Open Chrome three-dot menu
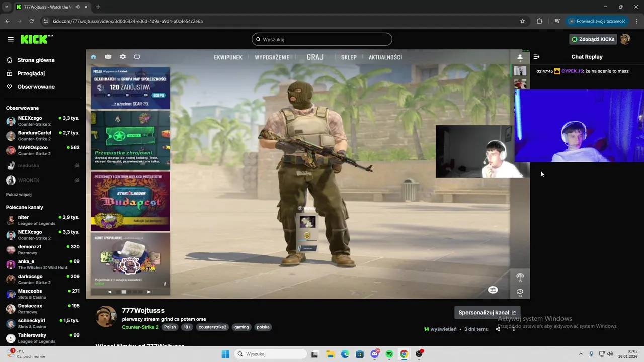The height and width of the screenshot is (362, 644). pos(636,21)
